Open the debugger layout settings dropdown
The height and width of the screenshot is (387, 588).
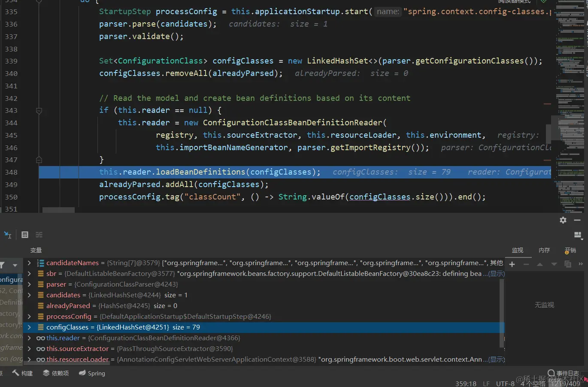(578, 235)
